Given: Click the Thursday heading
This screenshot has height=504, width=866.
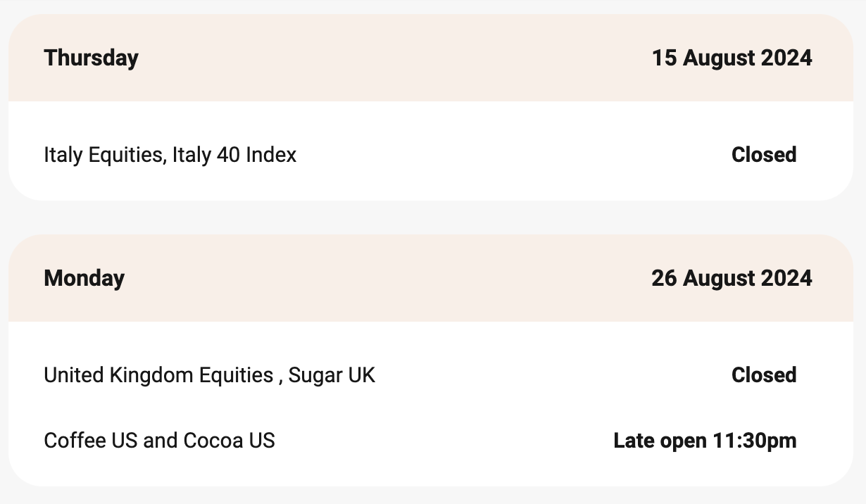Looking at the screenshot, I should coord(91,58).
